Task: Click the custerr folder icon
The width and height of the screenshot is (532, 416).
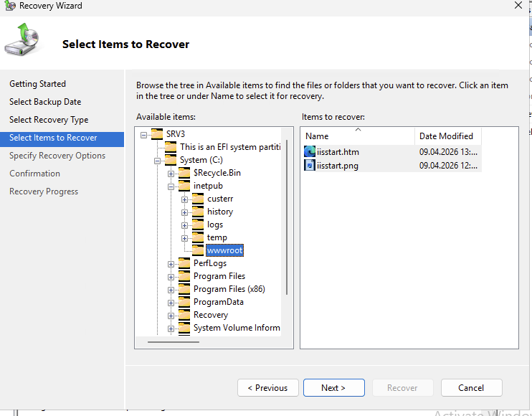Action: [x=198, y=199]
